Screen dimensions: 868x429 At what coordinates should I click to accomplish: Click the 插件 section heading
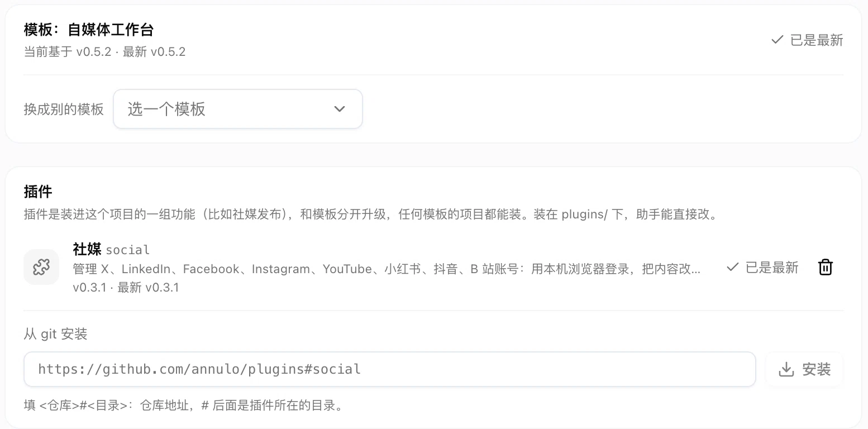click(38, 192)
